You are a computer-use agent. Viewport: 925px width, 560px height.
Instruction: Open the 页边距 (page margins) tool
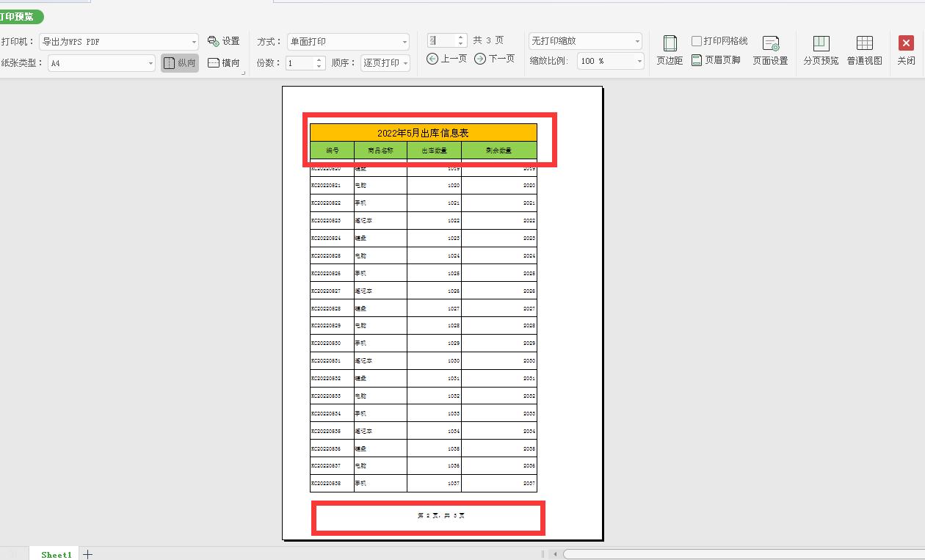pos(669,50)
